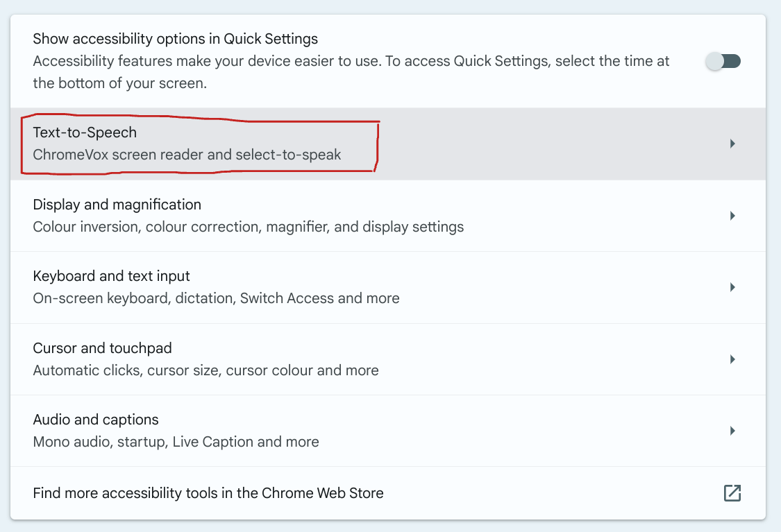Click 'Show accessibility options in Quick Settings' label
781x532 pixels.
tap(175, 39)
